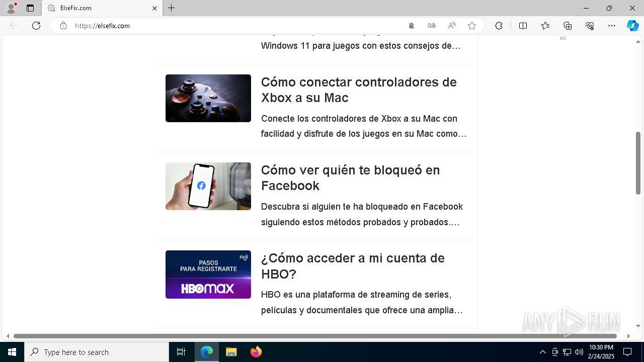Open the clock and calendar flyout
The image size is (644, 362).
coord(601,352)
